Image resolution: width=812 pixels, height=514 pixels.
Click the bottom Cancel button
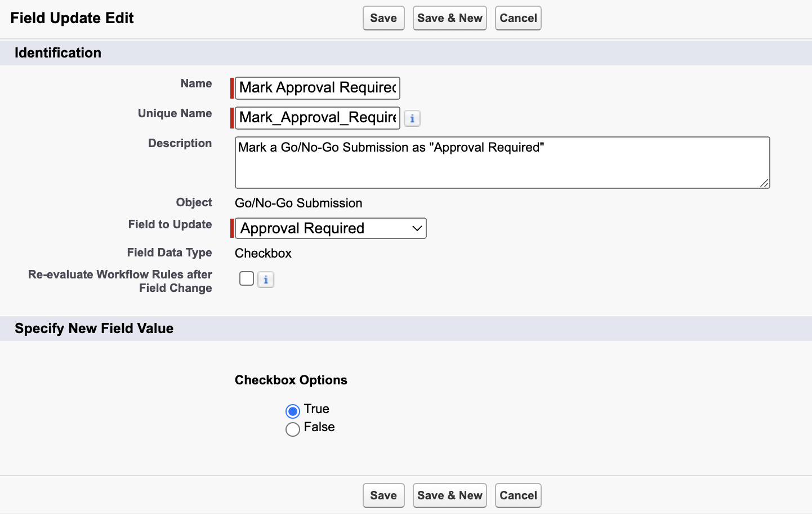click(517, 495)
